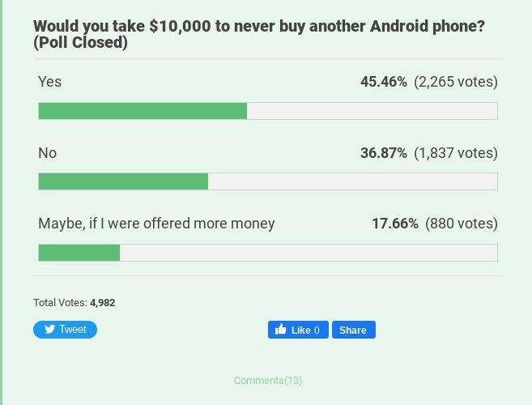Click the Facebook Share button
The height and width of the screenshot is (405, 532).
(354, 330)
